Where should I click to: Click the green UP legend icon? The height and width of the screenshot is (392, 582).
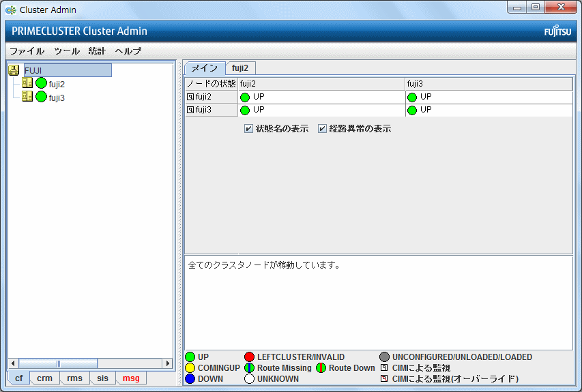click(190, 357)
